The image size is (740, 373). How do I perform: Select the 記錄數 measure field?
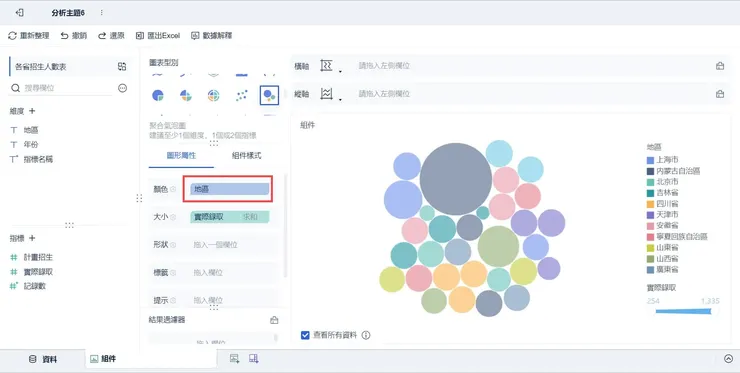coord(34,286)
